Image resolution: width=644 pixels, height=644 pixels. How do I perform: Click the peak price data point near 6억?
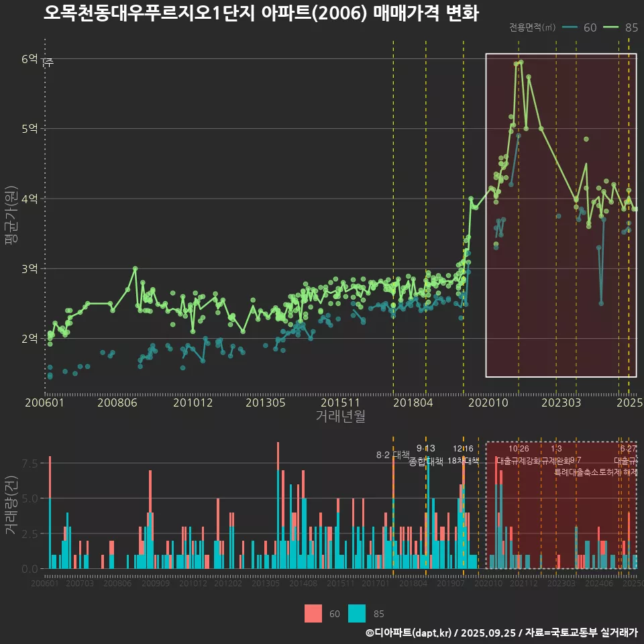tap(521, 62)
